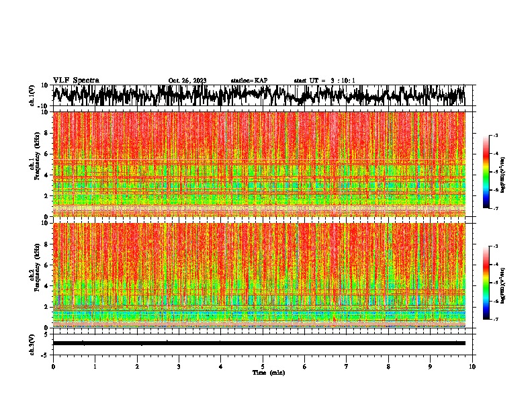Click inside the ch.1 spectrogram panel
Viewport: 532px width, 411px height.
coord(259,164)
